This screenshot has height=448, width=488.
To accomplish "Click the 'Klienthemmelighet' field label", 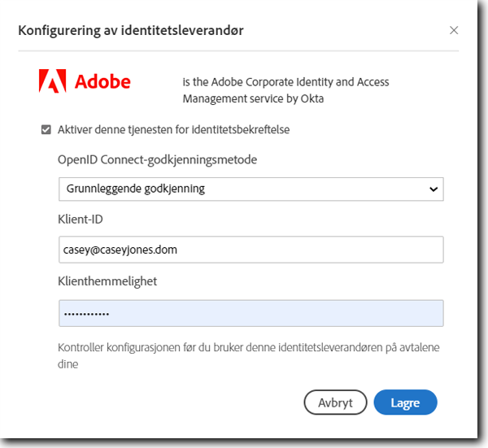I will [x=107, y=281].
